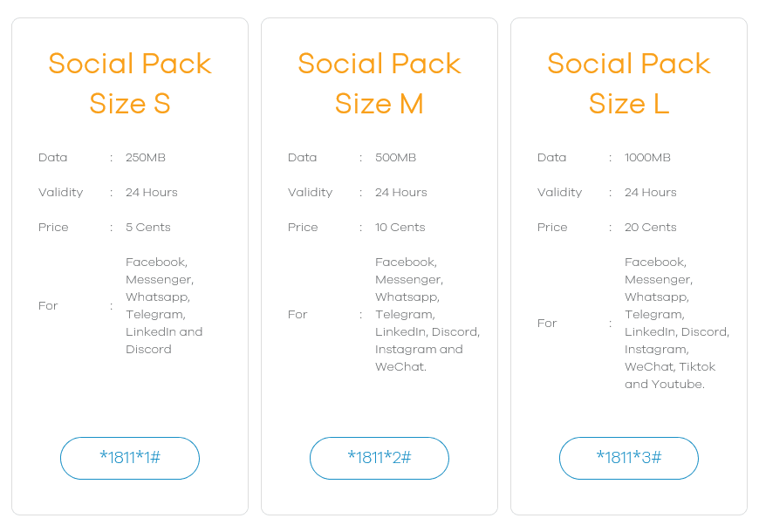This screenshot has height=532, width=759.
Task: Click Size L app list with Tiktok and Youtube
Action: [x=675, y=323]
